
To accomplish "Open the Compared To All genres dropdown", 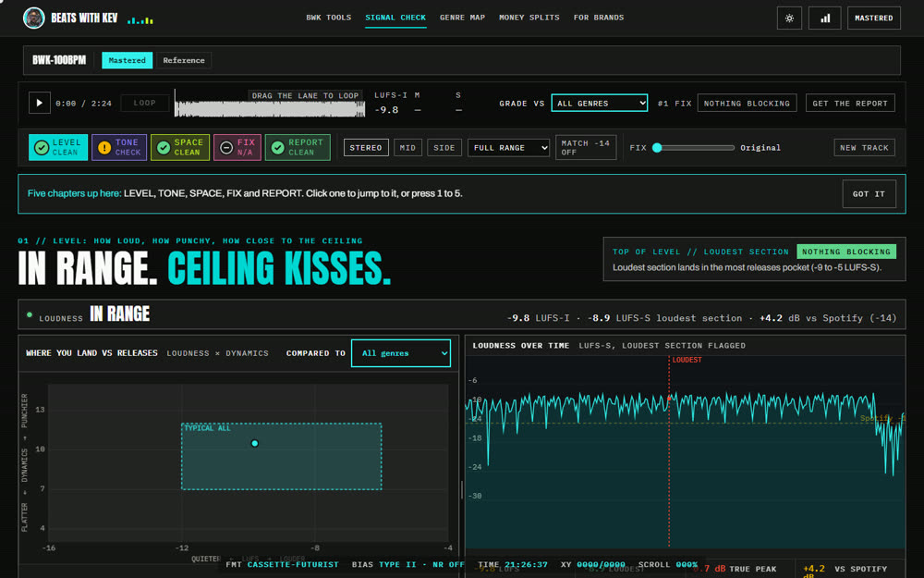I will tap(401, 352).
